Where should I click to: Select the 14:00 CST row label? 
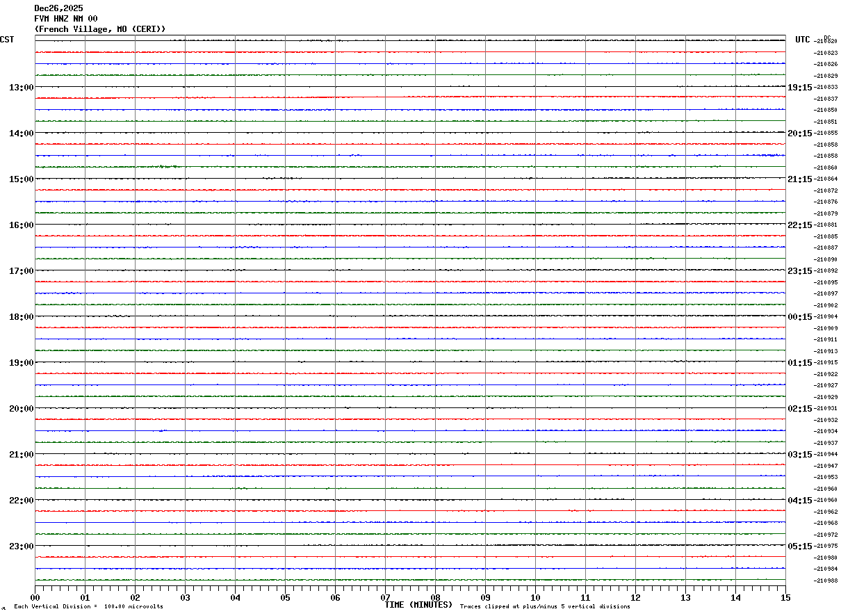[22, 133]
